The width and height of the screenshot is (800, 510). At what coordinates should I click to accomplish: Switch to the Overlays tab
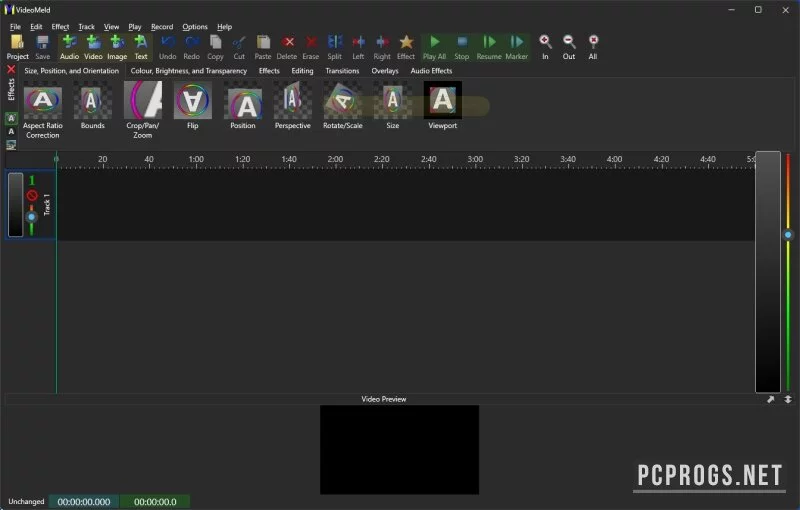pyautogui.click(x=385, y=71)
